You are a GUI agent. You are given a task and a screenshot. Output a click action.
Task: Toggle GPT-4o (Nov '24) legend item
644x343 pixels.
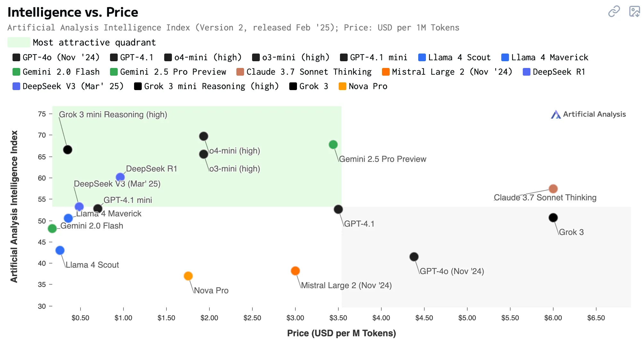(56, 57)
